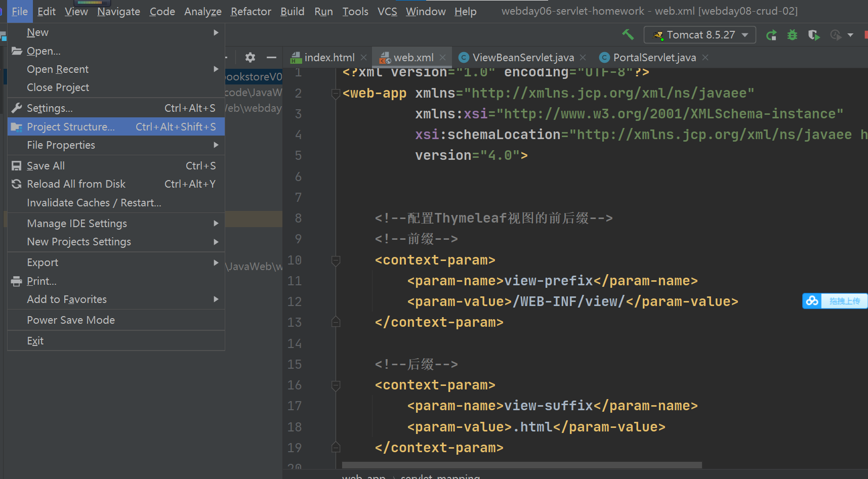Click Invalidate Caches / Restart...
Viewport: 868px width, 479px height.
tap(94, 202)
